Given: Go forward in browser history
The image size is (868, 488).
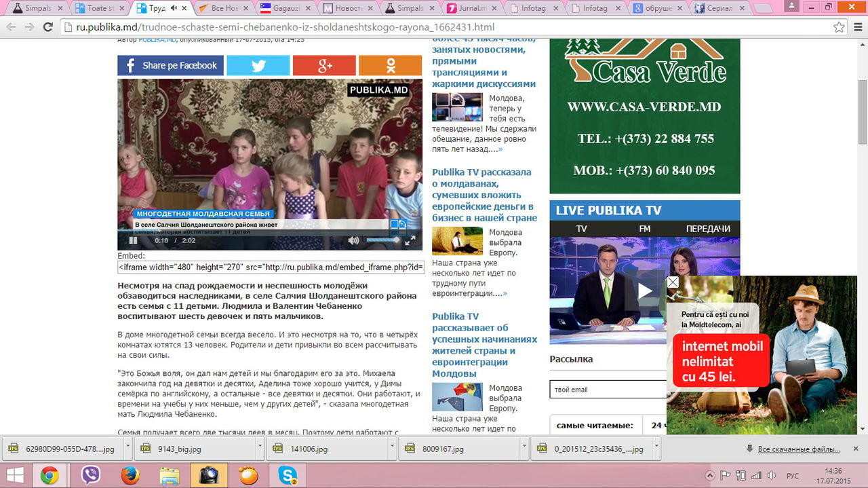Looking at the screenshot, I should click(x=29, y=27).
